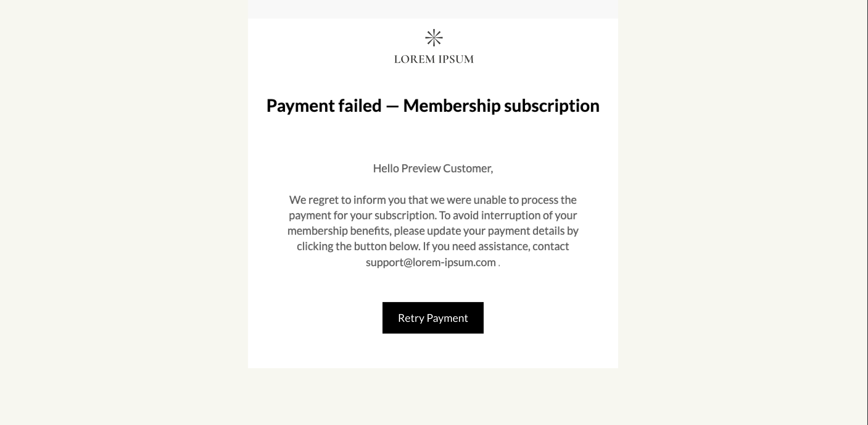This screenshot has width=868, height=425.
Task: Click the word "Retry" on the black button
Action: [x=411, y=318]
